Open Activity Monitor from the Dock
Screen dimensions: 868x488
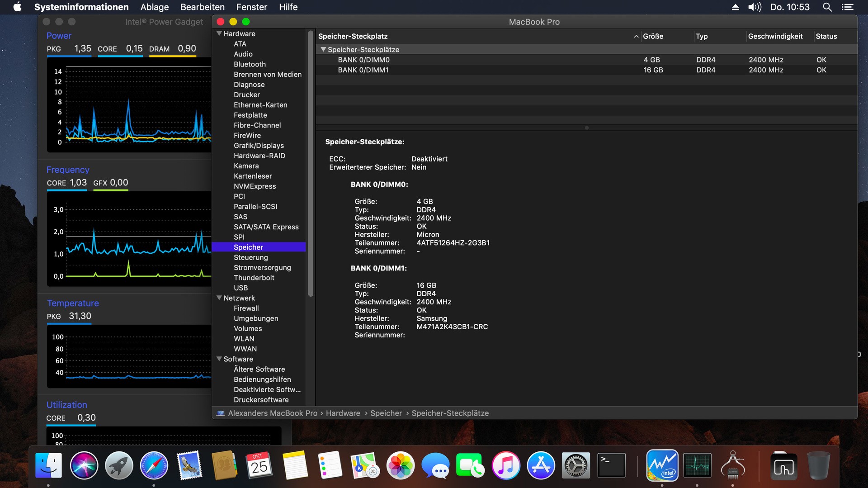[x=697, y=465]
